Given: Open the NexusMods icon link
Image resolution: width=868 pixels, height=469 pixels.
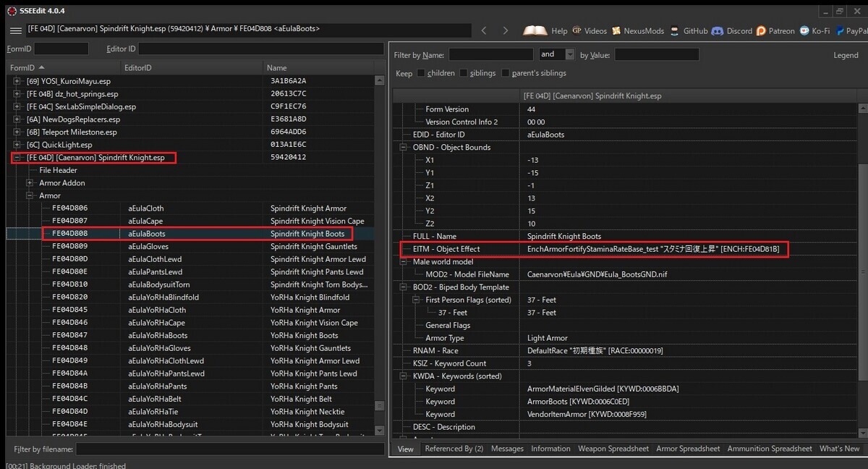Looking at the screenshot, I should click(x=616, y=31).
